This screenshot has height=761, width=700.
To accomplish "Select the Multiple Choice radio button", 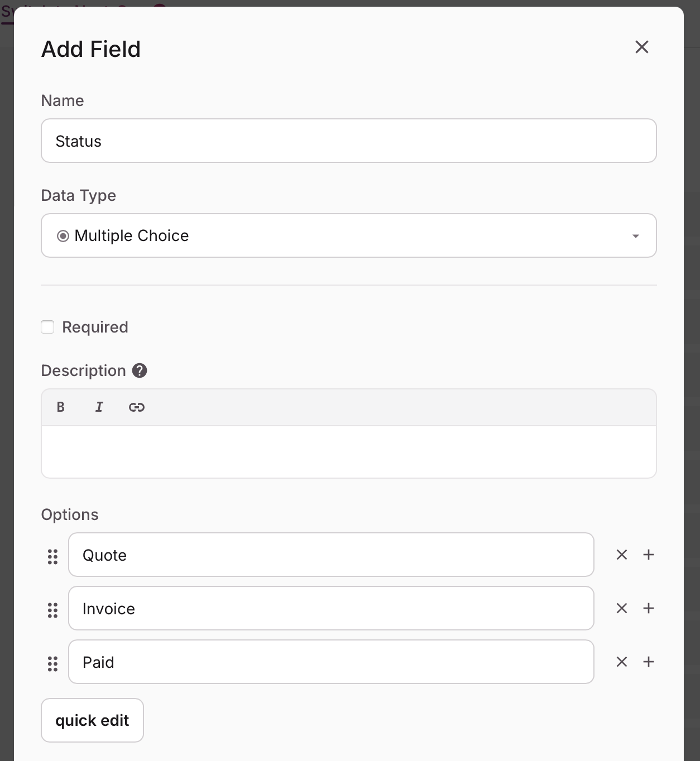I will [x=63, y=235].
